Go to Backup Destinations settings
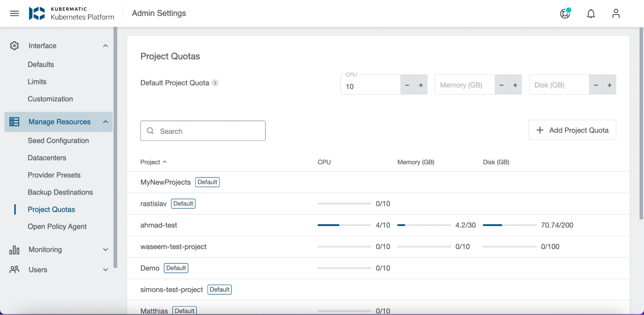The height and width of the screenshot is (315, 644). 60,192
